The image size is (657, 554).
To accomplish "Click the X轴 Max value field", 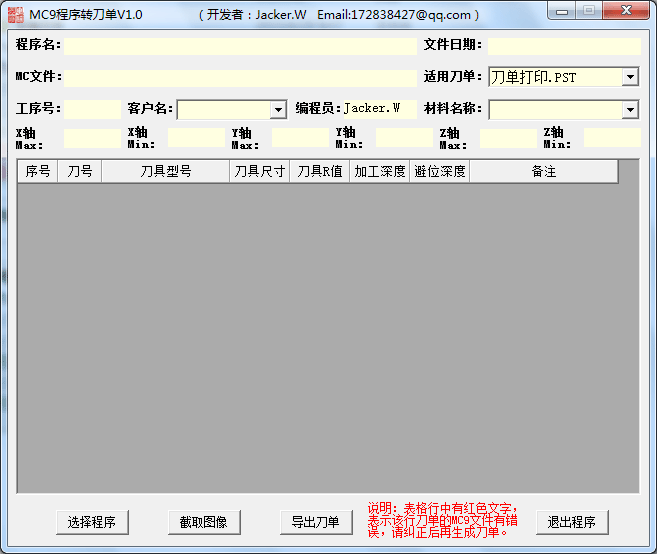I will tap(92, 138).
